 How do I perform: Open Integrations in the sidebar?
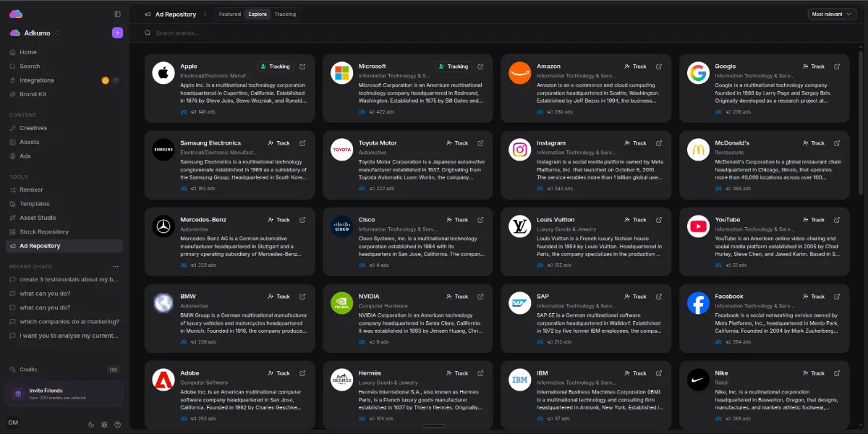coord(64,80)
